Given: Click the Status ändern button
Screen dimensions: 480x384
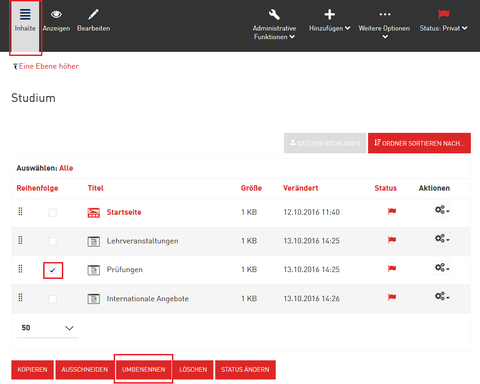Looking at the screenshot, I should click(245, 370).
